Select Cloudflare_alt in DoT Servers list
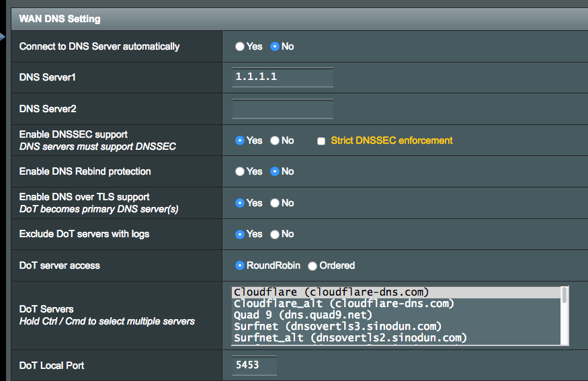The width and height of the screenshot is (588, 381). pos(343,304)
